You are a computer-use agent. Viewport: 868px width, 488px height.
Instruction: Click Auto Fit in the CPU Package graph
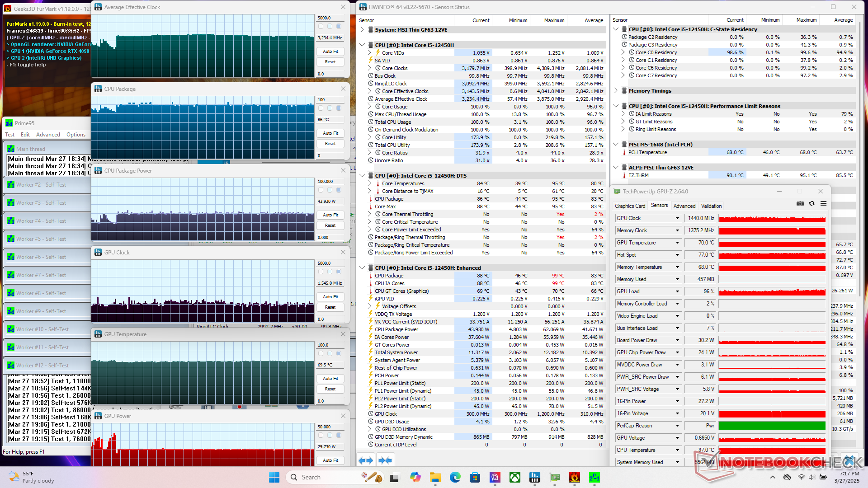click(330, 133)
